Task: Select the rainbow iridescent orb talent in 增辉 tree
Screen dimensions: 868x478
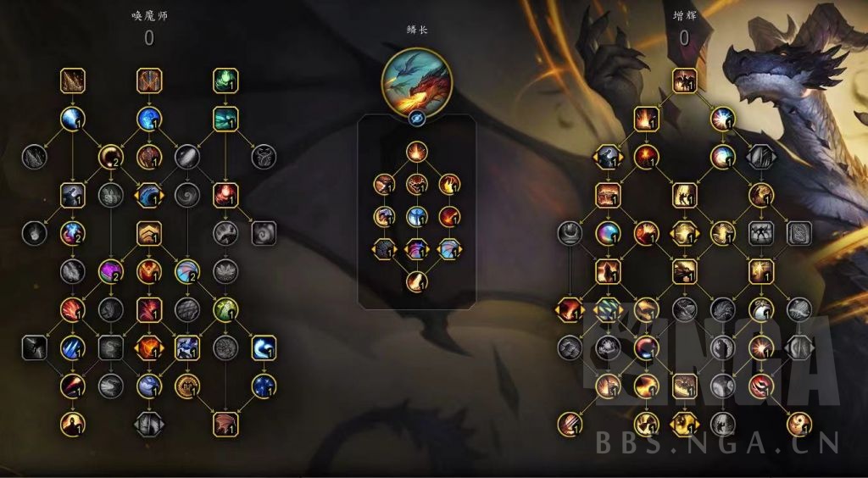Action: pyautogui.click(x=608, y=233)
